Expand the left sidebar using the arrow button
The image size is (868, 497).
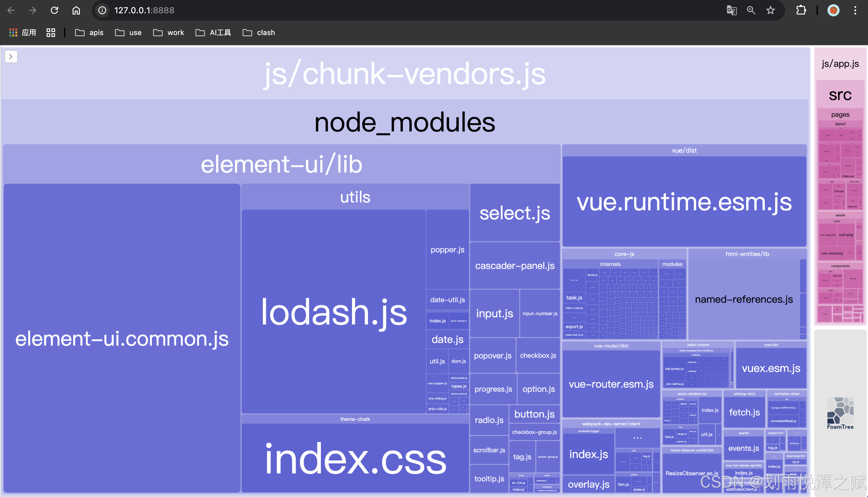11,56
